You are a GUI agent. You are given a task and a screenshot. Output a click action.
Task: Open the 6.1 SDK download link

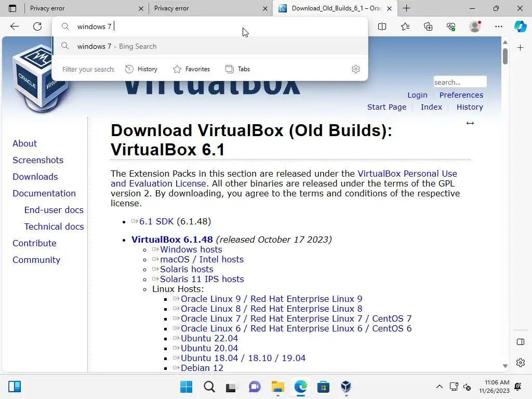coord(156,221)
